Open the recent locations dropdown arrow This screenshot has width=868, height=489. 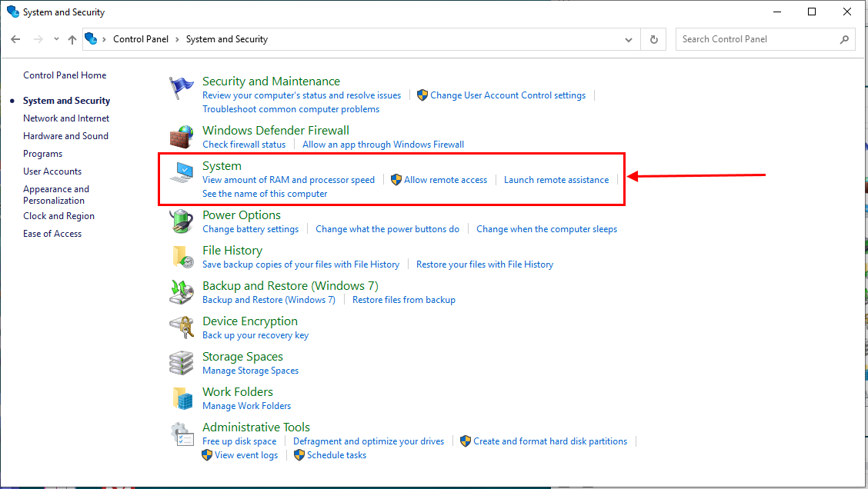coord(56,39)
